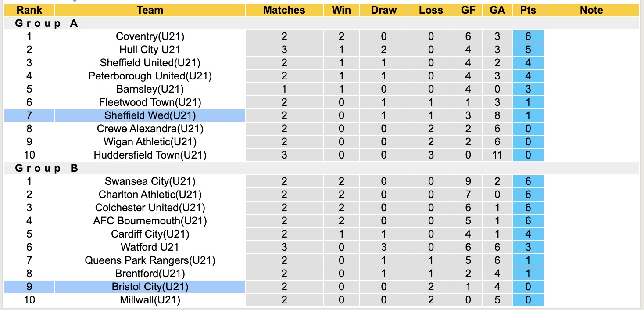Open the Hull City U21 team link
Screen dimensions: 644x310
150,50
